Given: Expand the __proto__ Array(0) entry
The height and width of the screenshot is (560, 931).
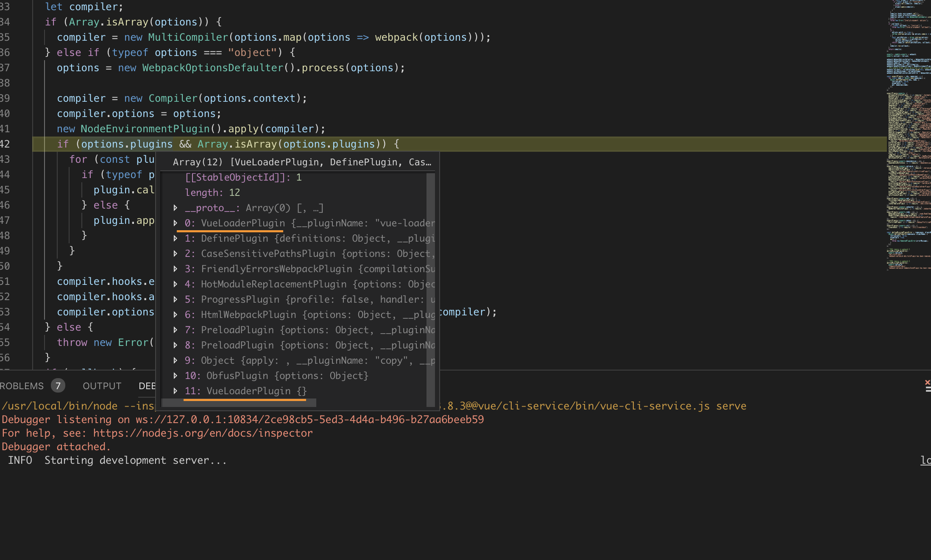Looking at the screenshot, I should coord(175,208).
